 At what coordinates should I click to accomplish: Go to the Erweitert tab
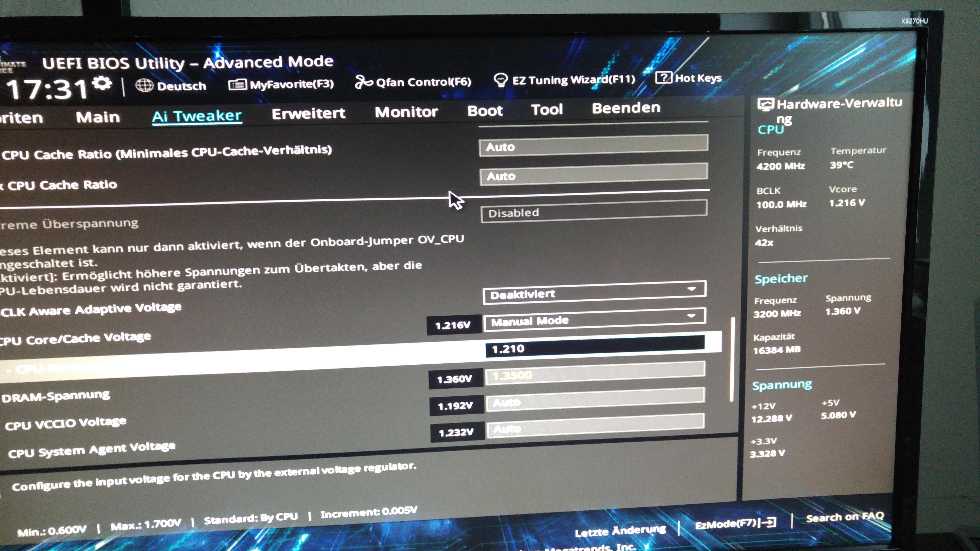point(308,113)
